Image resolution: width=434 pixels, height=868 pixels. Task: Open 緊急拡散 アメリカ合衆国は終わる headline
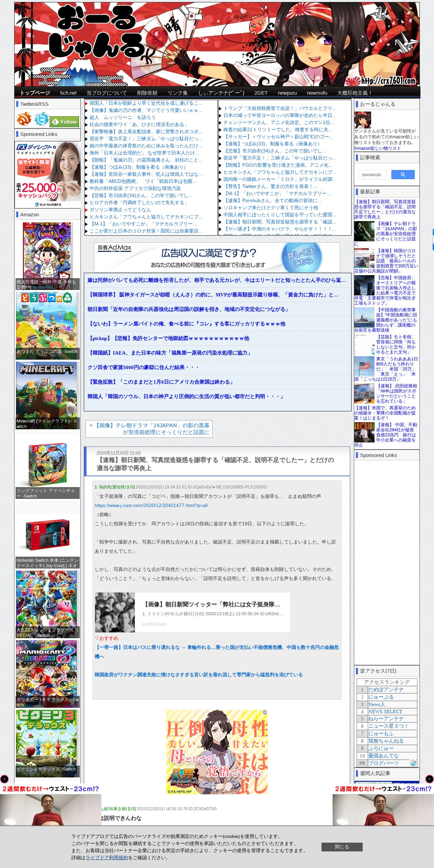click(x=161, y=382)
